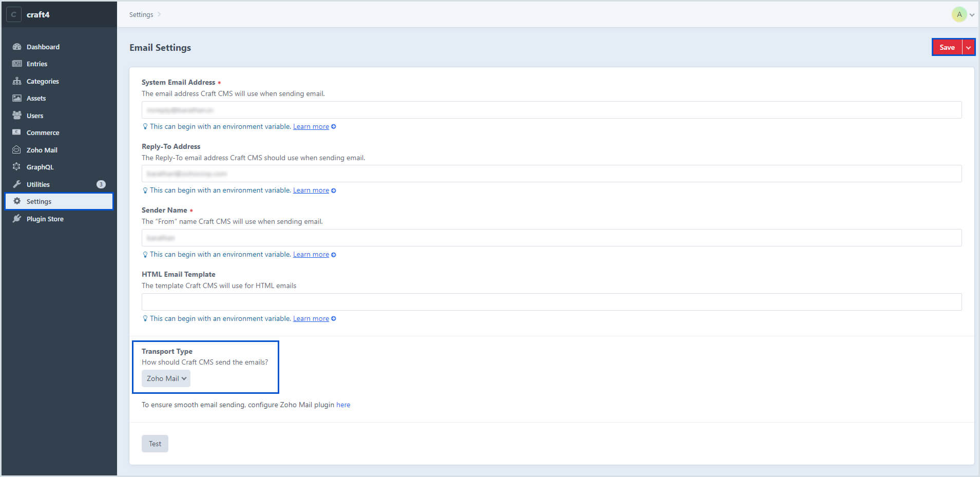Image resolution: width=980 pixels, height=477 pixels.
Task: Click the Assets image icon
Action: pyautogui.click(x=17, y=98)
